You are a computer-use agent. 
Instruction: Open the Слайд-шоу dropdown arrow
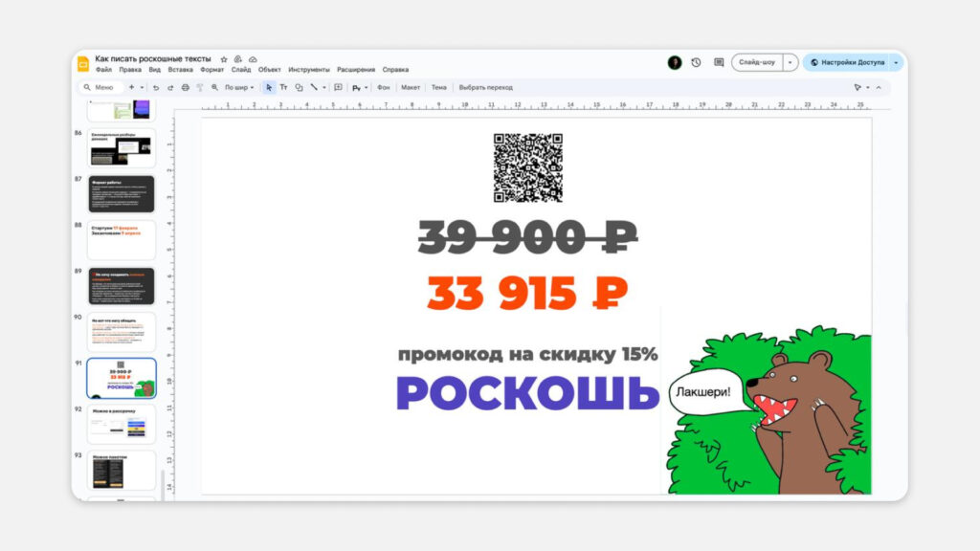pyautogui.click(x=790, y=62)
